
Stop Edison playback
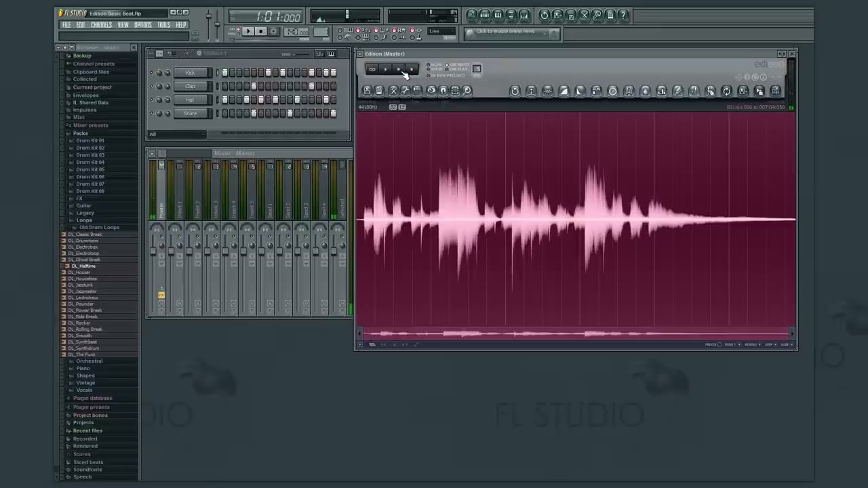point(399,69)
